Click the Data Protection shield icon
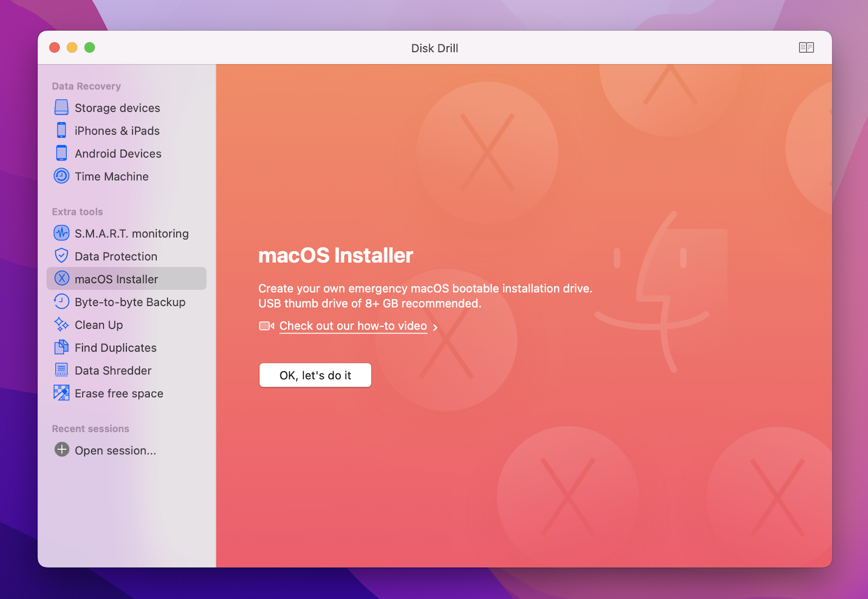The height and width of the screenshot is (599, 868). click(x=61, y=256)
